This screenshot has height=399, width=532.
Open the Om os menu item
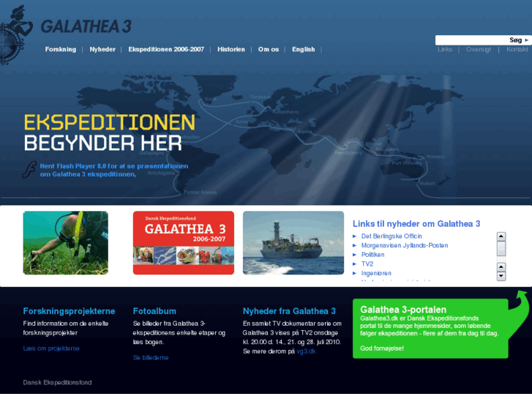[x=269, y=49]
